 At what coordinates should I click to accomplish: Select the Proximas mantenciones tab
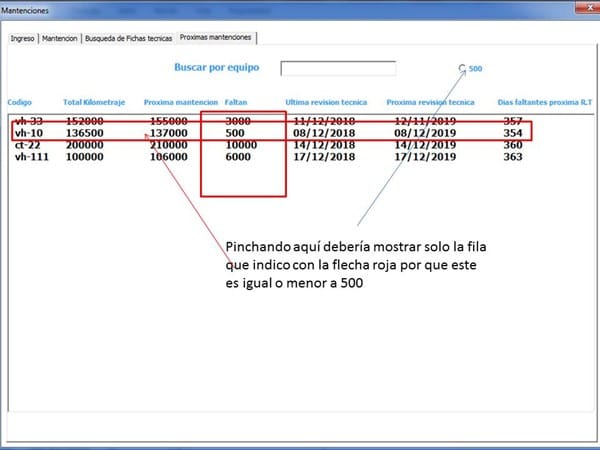[x=215, y=38]
